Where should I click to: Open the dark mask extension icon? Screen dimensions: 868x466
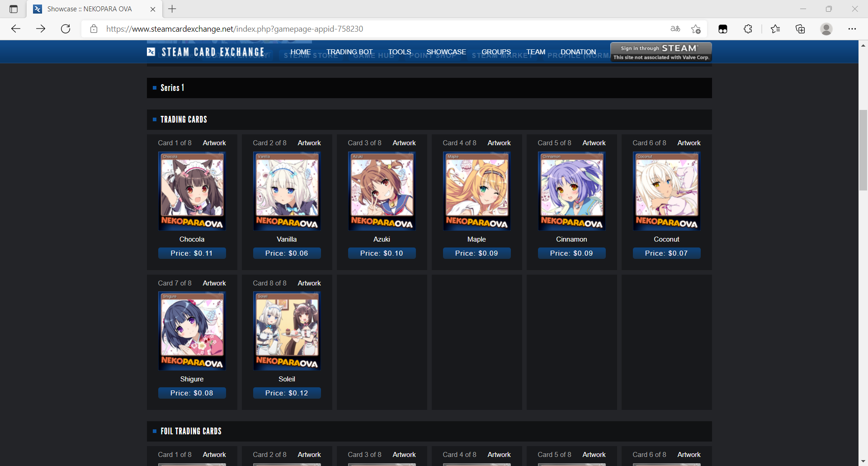(723, 29)
